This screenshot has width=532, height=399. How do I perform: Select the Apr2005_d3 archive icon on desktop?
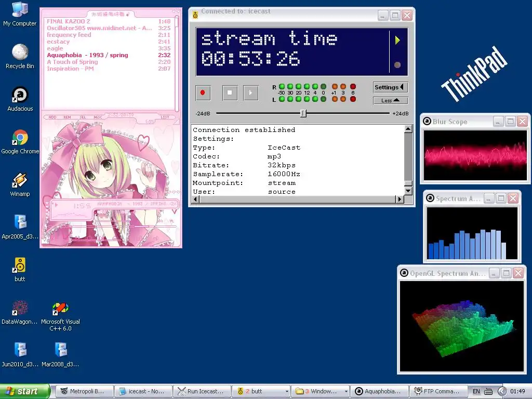pyautogui.click(x=20, y=227)
